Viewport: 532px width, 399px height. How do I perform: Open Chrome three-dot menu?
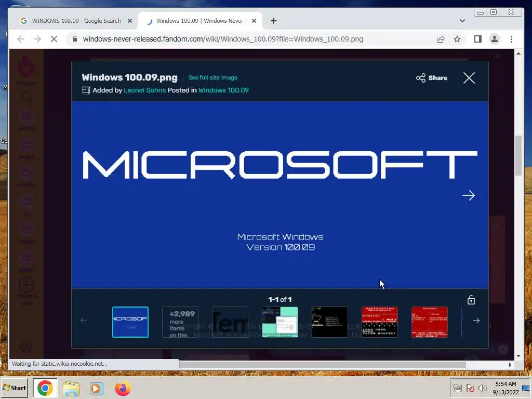tap(511, 39)
